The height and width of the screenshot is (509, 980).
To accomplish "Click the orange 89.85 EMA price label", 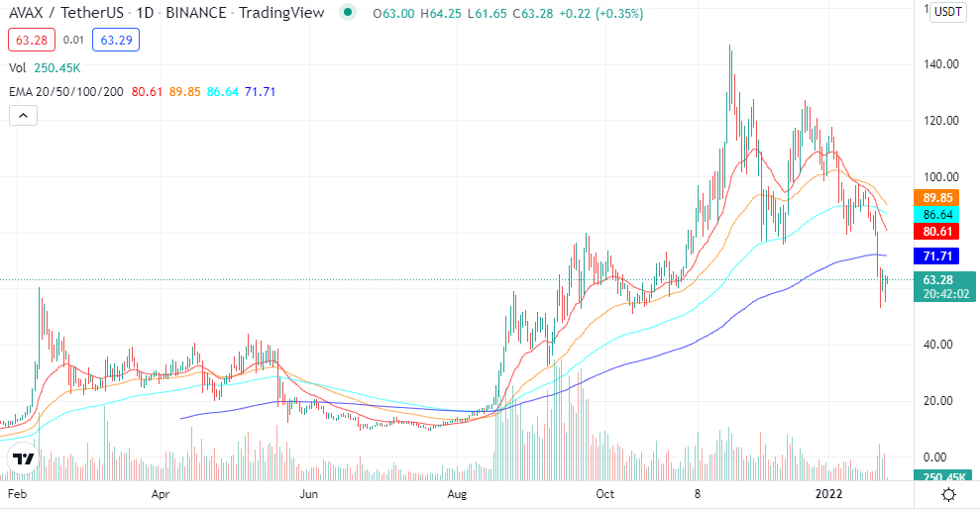I will pyautogui.click(x=936, y=197).
